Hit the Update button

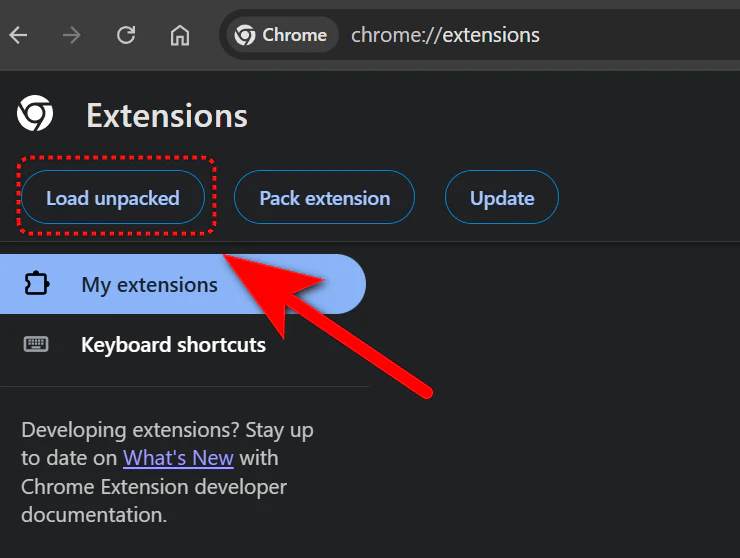pos(501,198)
